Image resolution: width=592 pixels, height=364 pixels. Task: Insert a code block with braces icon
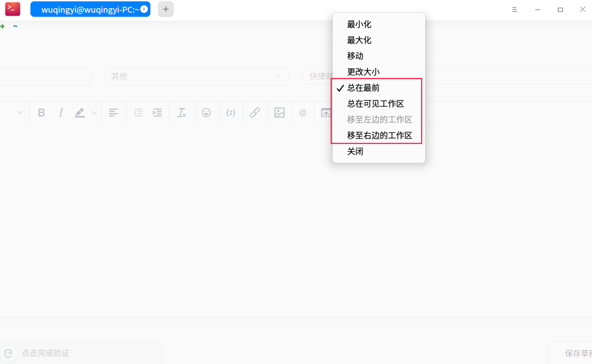231,113
